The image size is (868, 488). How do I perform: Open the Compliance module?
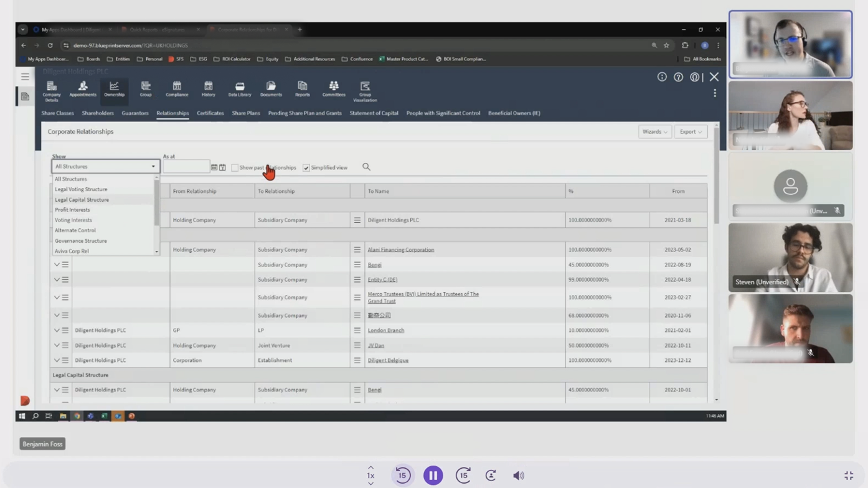(x=177, y=89)
